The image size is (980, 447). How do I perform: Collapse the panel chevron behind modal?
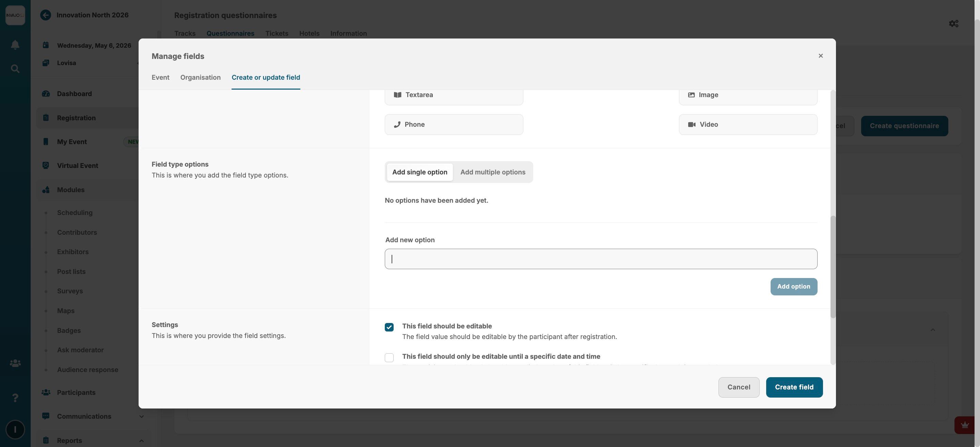932,330
